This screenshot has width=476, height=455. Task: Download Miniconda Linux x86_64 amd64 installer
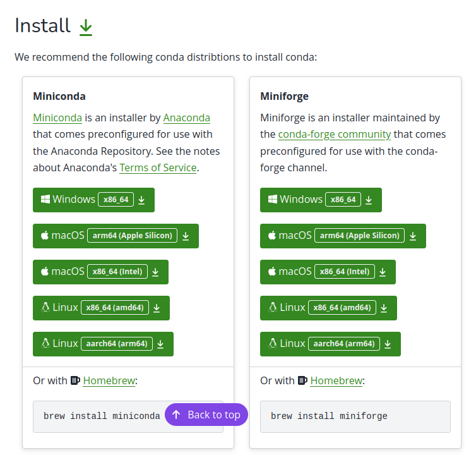coord(101,308)
